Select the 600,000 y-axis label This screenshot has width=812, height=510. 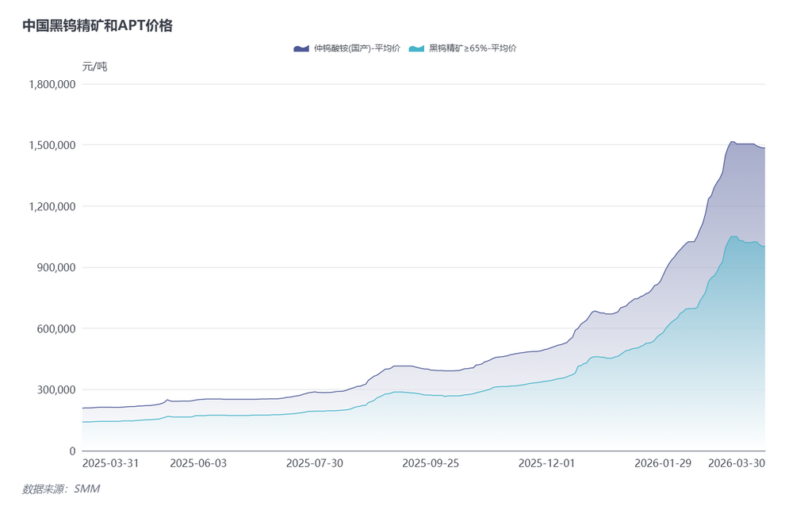coord(56,328)
